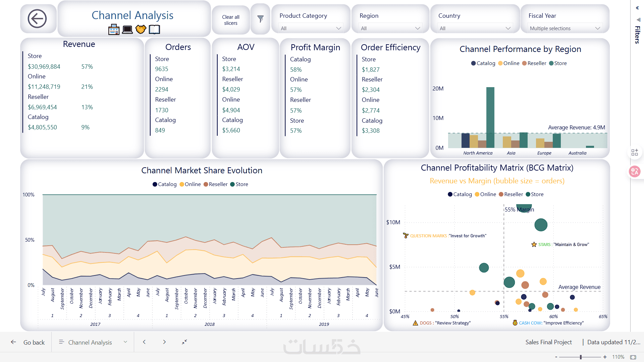This screenshot has height=362, width=644.
Task: Click the filter funnel icon
Action: pyautogui.click(x=260, y=19)
